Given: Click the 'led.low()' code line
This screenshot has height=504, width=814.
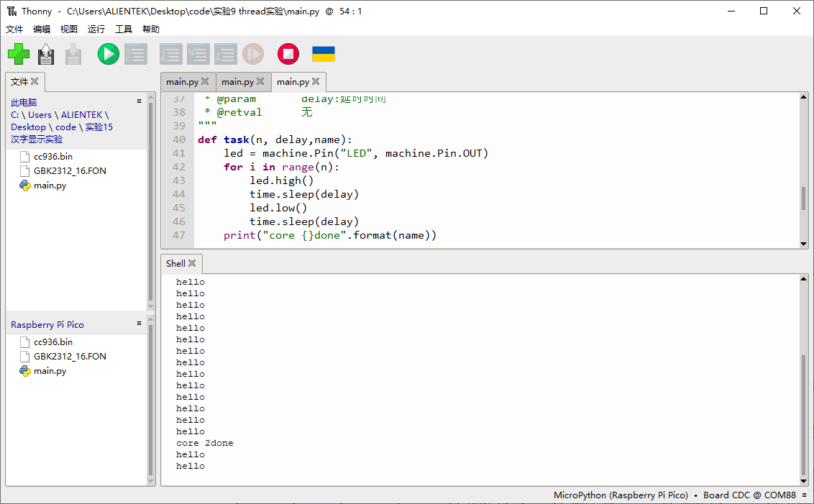Looking at the screenshot, I should (278, 208).
